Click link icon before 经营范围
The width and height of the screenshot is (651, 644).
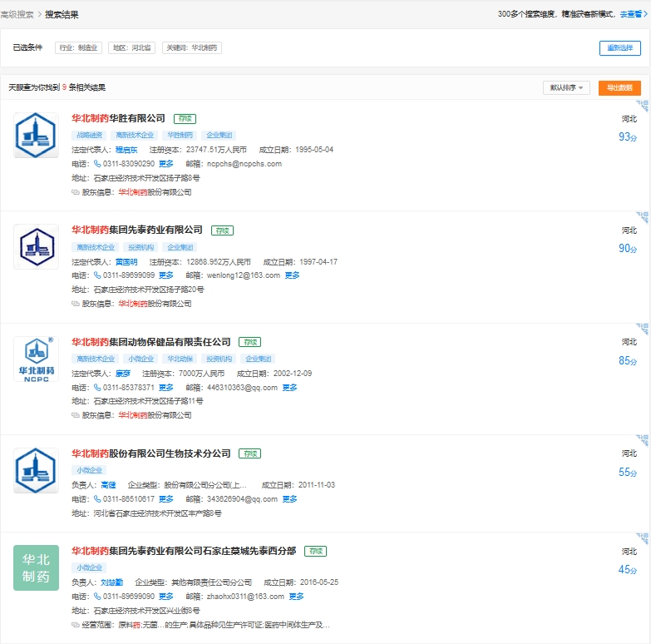point(75,625)
